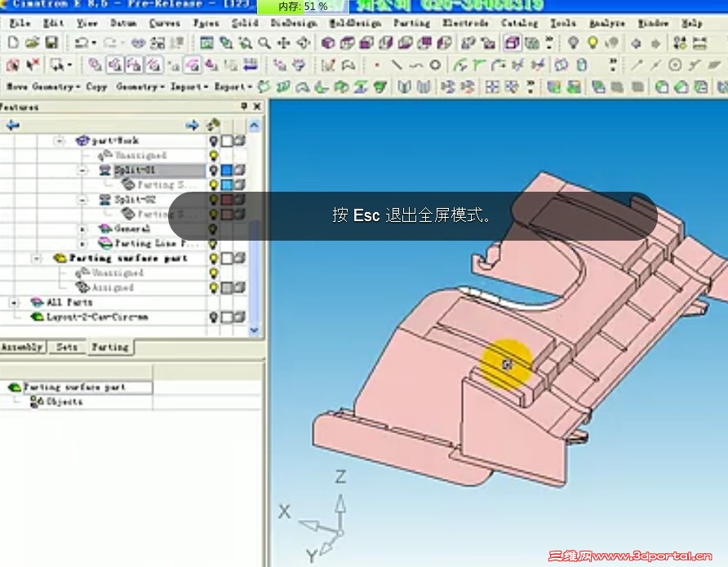Image resolution: width=728 pixels, height=567 pixels.
Task: Close the Features panel
Action: click(x=257, y=106)
